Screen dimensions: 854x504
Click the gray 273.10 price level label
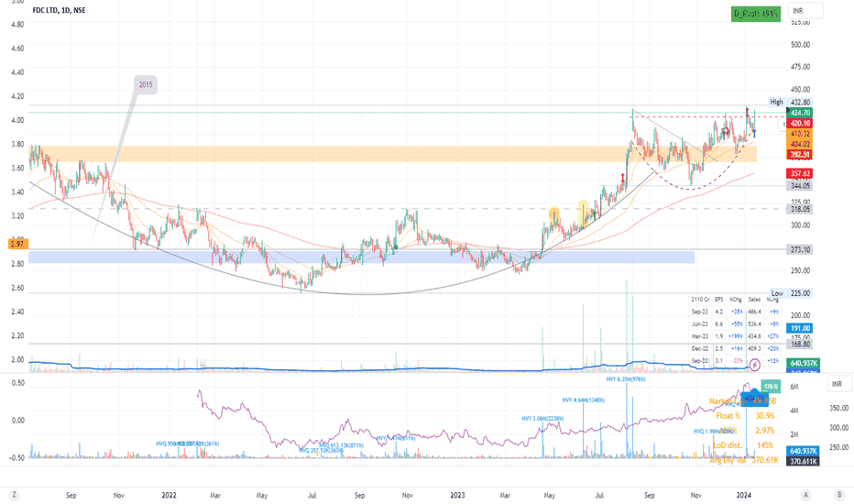pyautogui.click(x=800, y=249)
